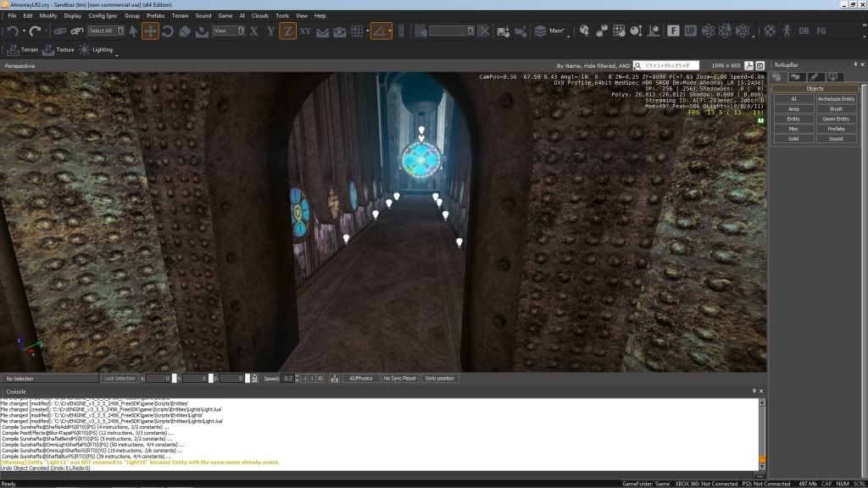
Task: Click the Texture toolbar button
Action: coord(58,50)
